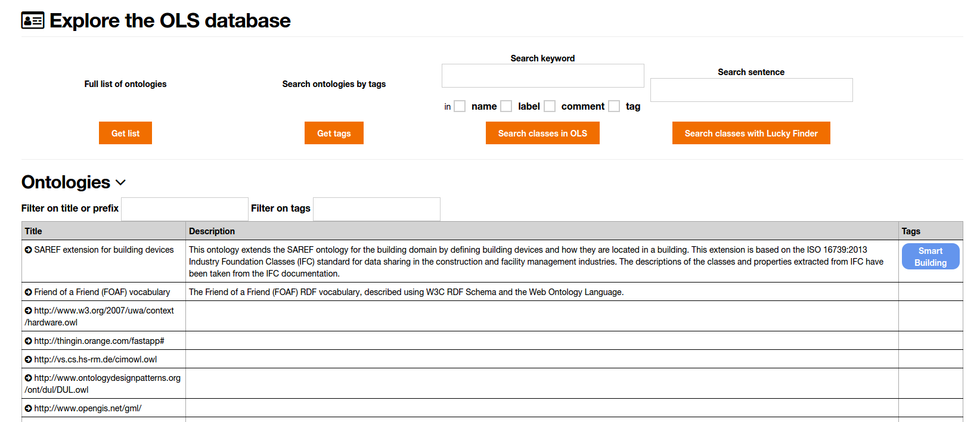
Task: Click arrow icon next to Friend of a Friend vocabulary
Action: (28, 292)
